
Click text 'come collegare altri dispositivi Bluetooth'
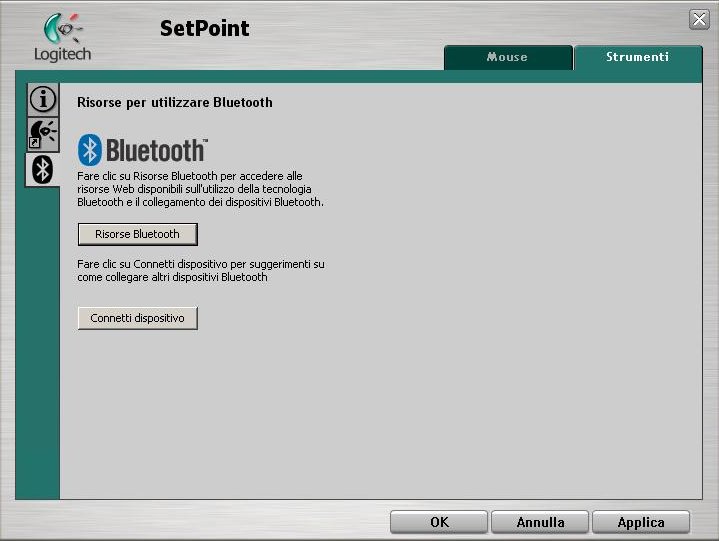172,277
